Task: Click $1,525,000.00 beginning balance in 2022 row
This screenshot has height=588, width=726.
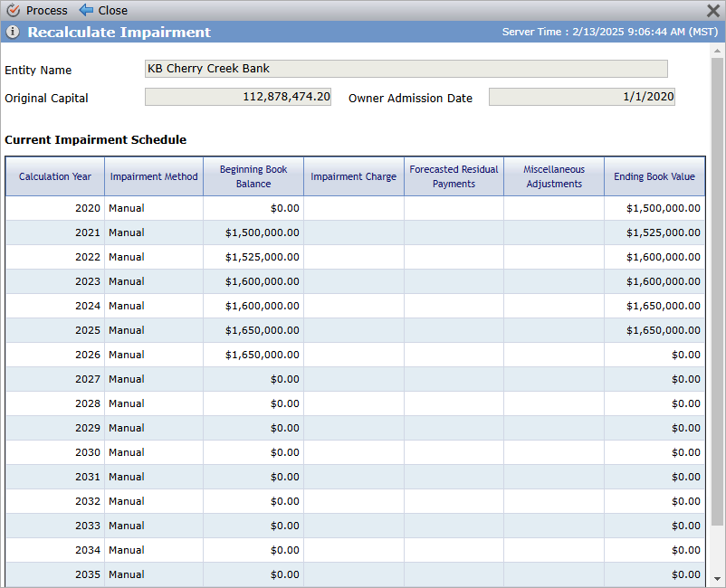Action: click(x=262, y=257)
